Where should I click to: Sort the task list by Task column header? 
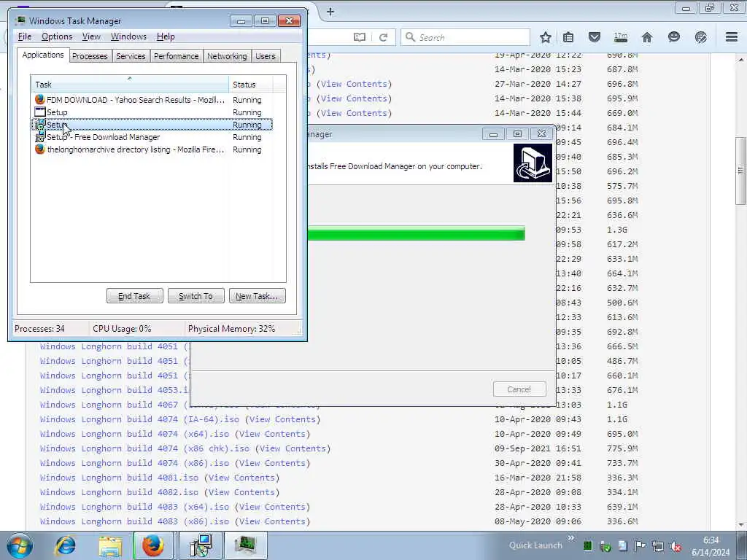click(130, 85)
